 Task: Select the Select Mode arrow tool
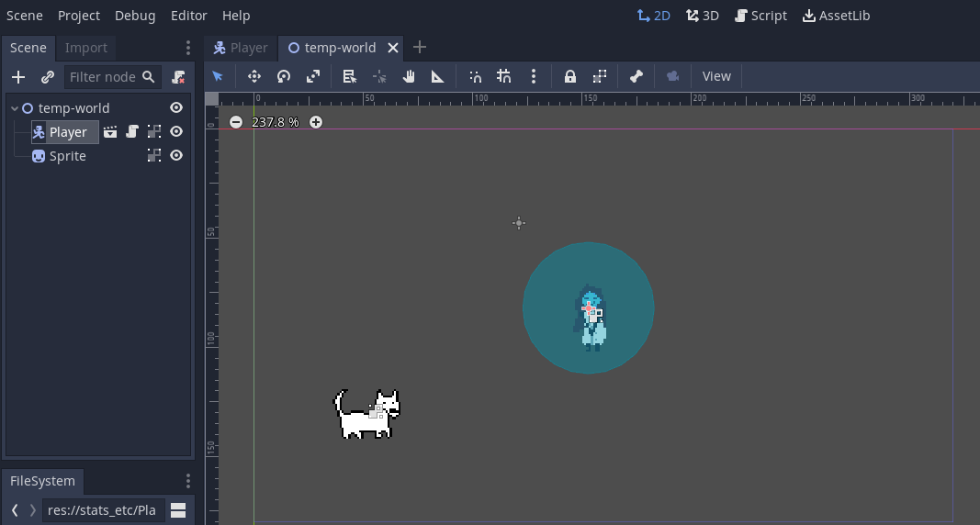pyautogui.click(x=218, y=76)
